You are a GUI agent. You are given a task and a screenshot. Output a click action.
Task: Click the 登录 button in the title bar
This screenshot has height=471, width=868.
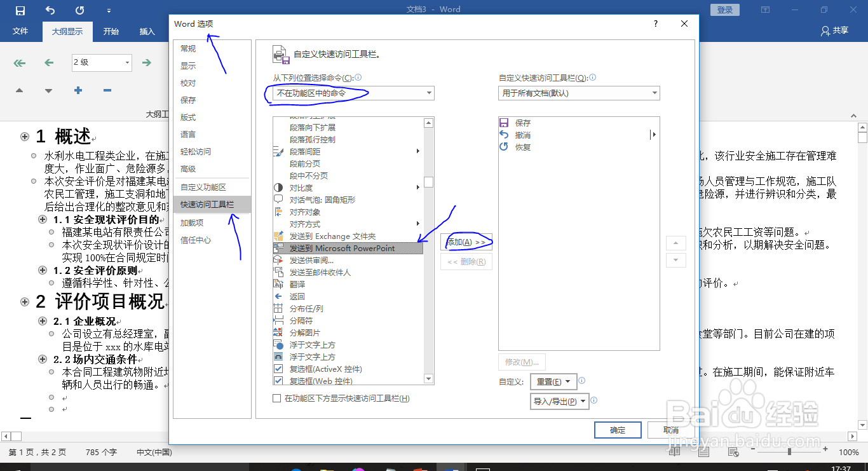tap(725, 10)
